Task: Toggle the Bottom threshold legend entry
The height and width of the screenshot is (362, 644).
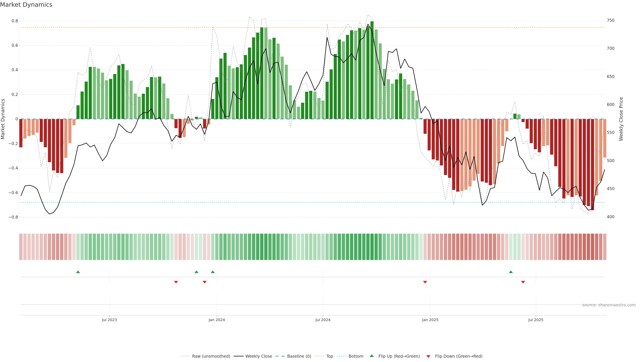Action: tap(356, 356)
